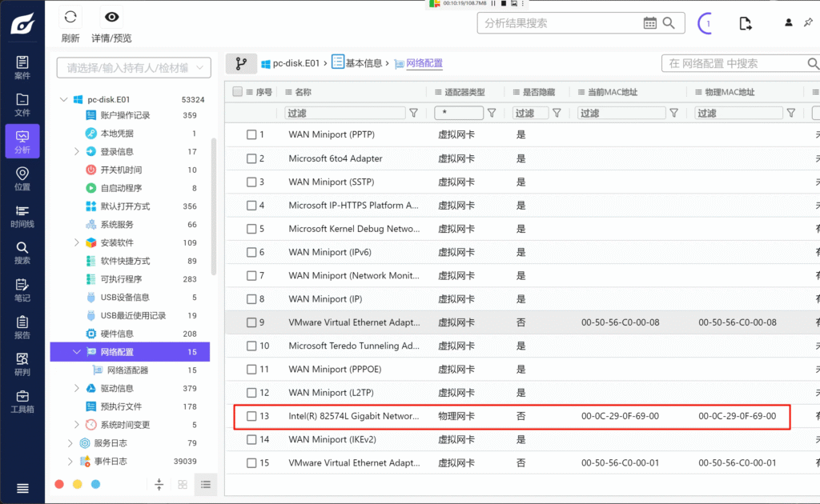Open the user account icon

point(788,22)
